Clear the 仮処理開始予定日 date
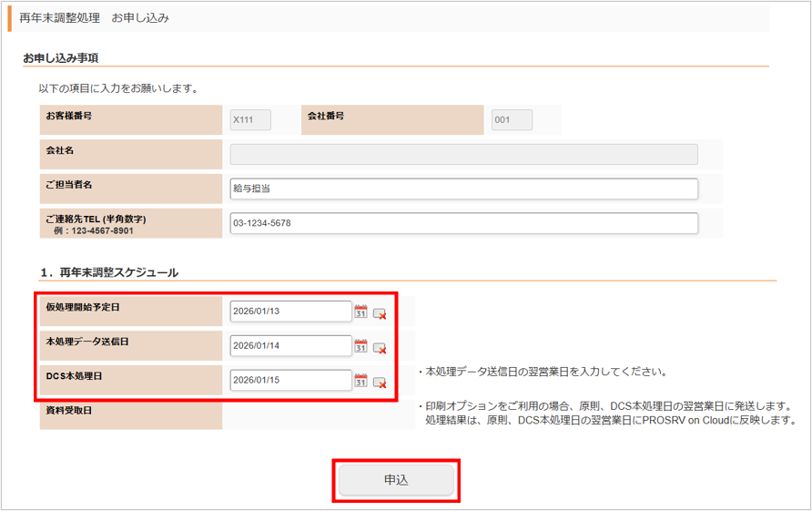The image size is (812, 511). (380, 313)
